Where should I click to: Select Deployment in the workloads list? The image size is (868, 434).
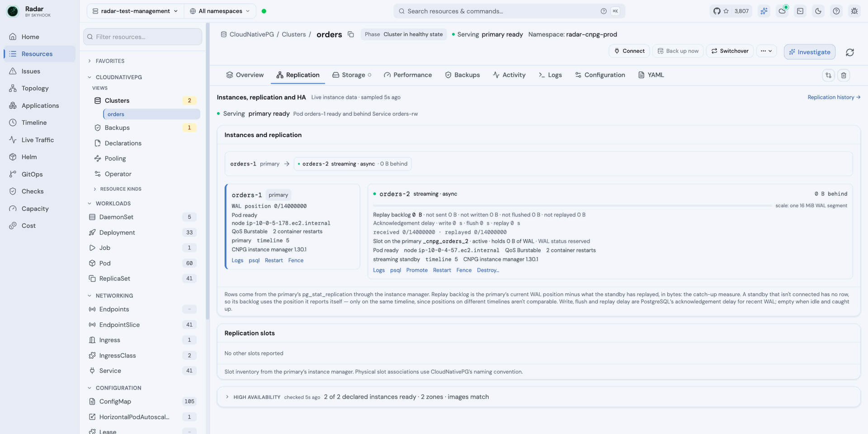142,233
